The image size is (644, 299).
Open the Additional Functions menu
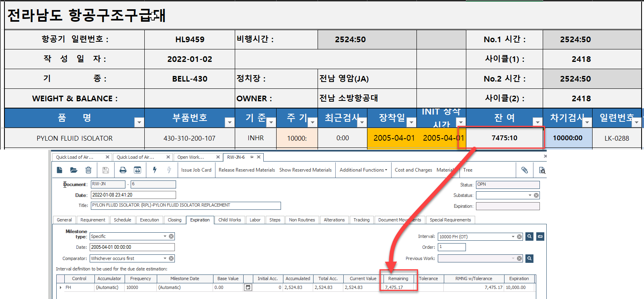[363, 170]
